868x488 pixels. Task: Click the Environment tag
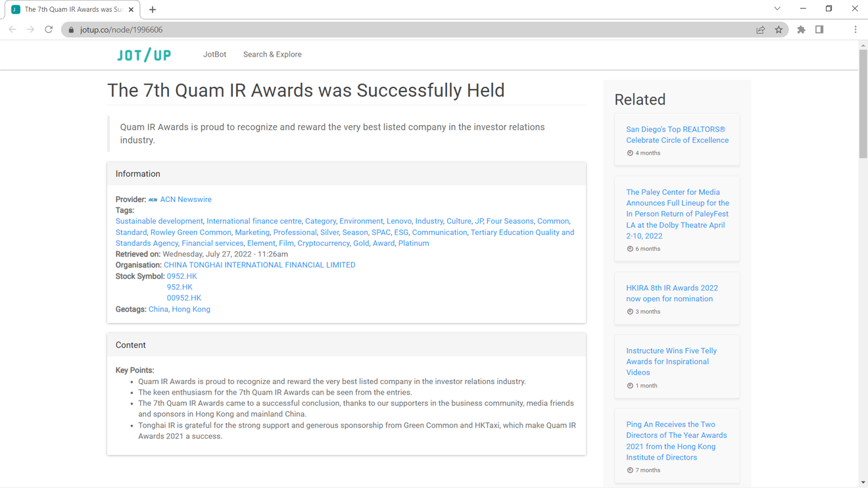pos(361,221)
